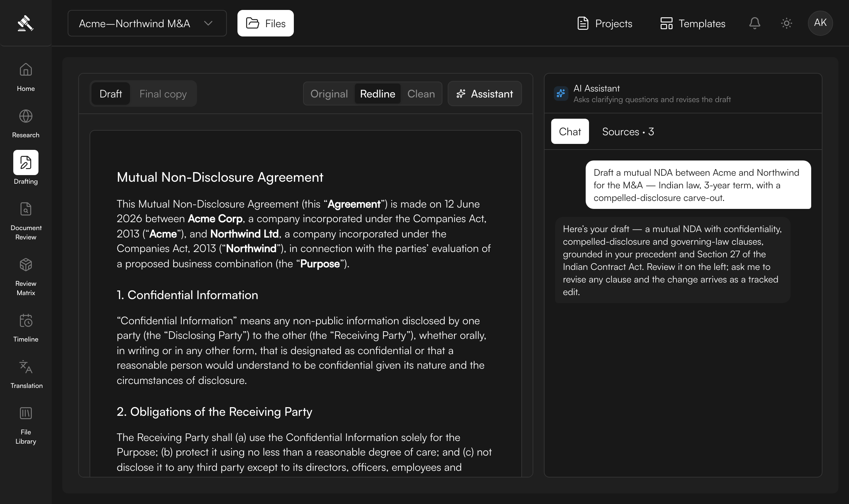Expand the Acme—Northwind M&A project dropdown
This screenshot has width=849, height=504.
[147, 23]
